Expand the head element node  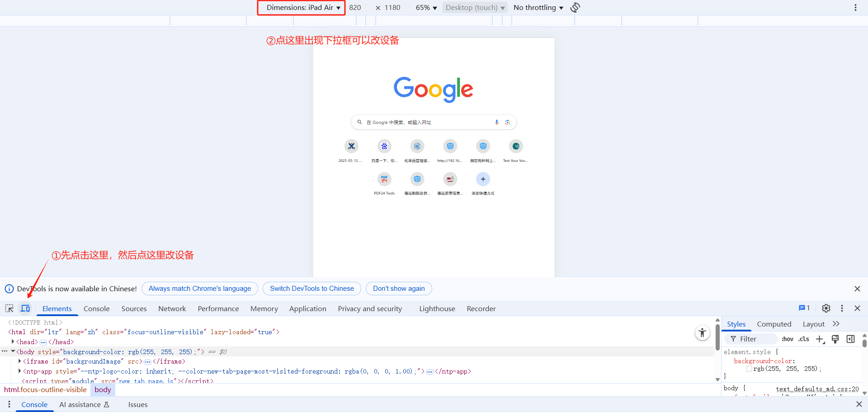13,341
